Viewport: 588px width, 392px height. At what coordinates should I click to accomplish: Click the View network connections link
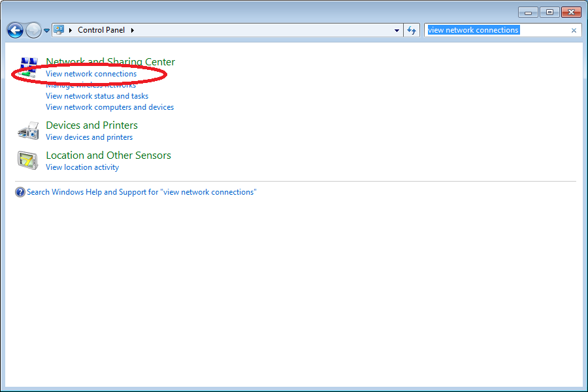[x=91, y=74]
